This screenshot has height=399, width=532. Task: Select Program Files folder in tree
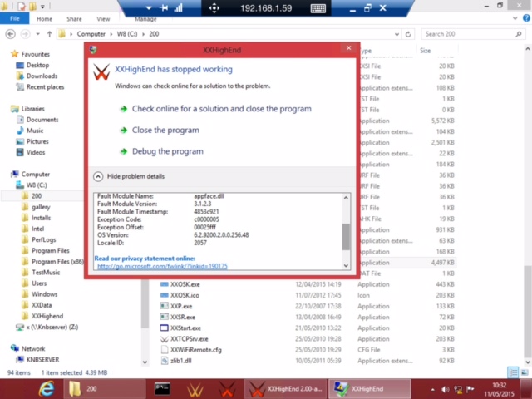pos(50,250)
